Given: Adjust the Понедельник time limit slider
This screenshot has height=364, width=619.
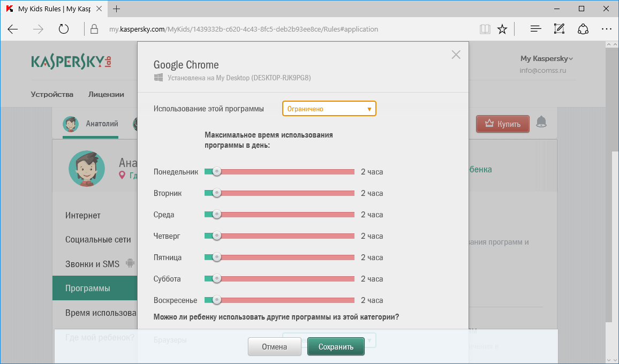Looking at the screenshot, I should point(216,171).
